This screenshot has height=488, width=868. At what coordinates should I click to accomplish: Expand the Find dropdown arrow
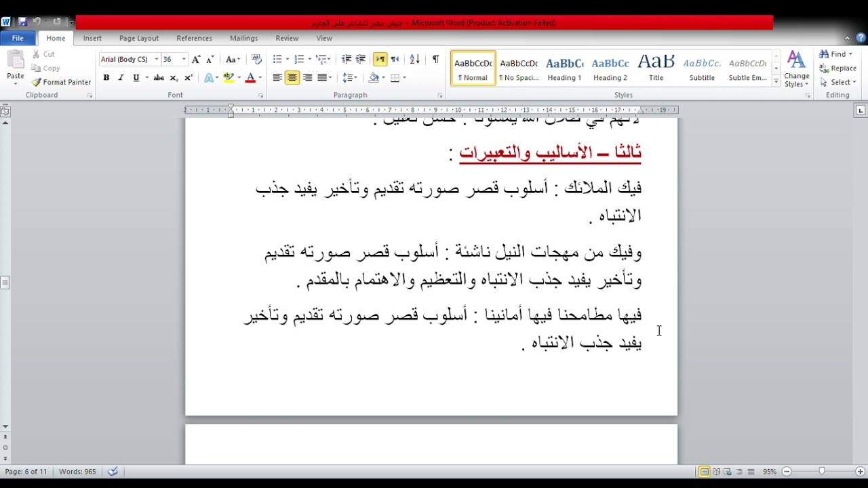[850, 54]
